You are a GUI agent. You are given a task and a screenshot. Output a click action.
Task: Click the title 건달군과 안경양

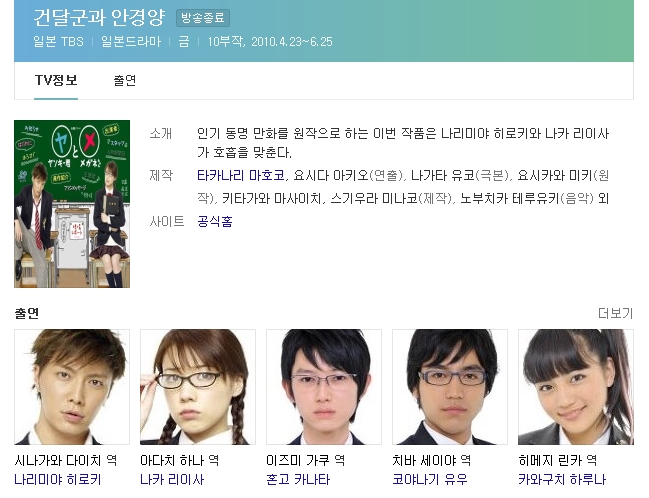pyautogui.click(x=99, y=17)
